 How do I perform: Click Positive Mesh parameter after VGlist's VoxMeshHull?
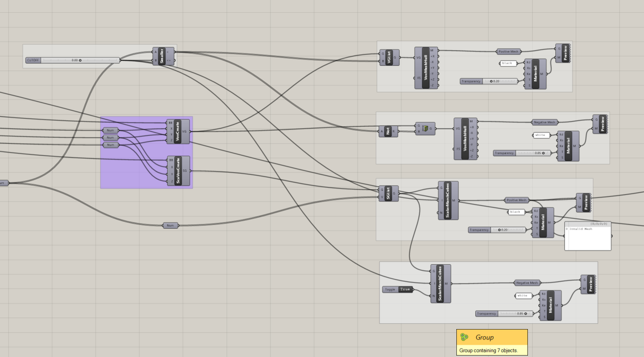[509, 51]
